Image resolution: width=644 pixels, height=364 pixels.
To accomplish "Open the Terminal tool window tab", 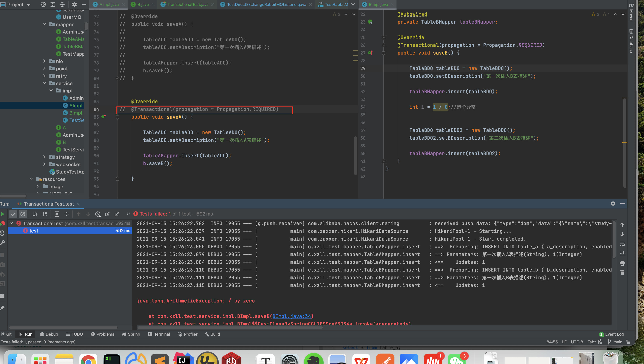I will pos(159,334).
